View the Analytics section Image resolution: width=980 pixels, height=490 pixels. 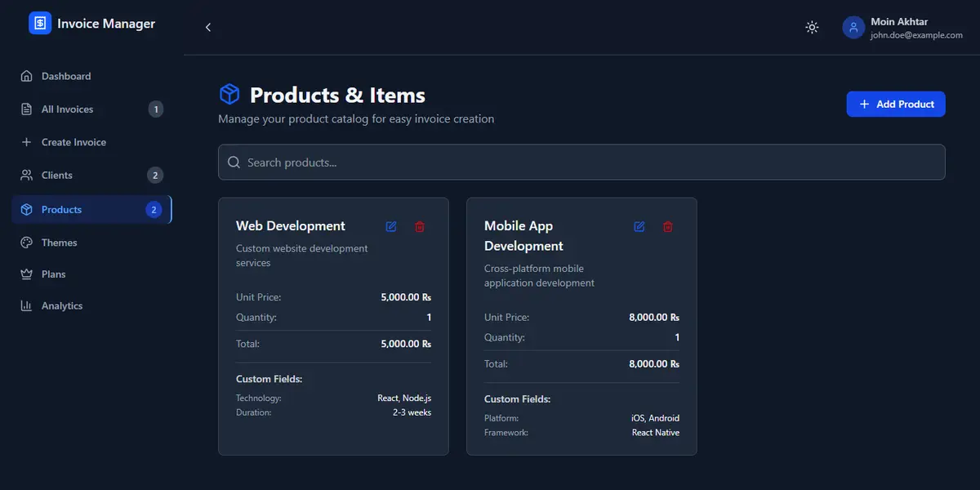tap(62, 306)
